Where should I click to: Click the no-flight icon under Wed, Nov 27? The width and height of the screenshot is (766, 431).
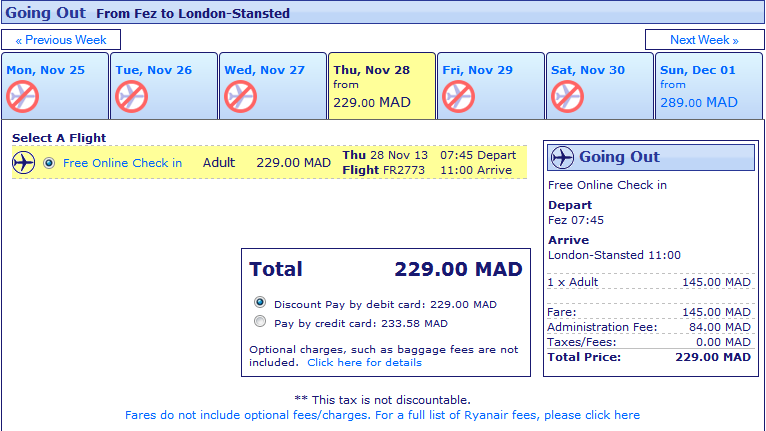point(240,97)
